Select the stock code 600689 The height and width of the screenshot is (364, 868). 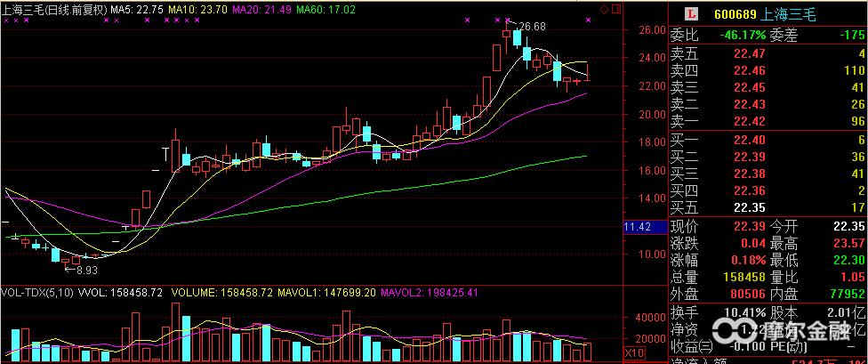pos(736,15)
